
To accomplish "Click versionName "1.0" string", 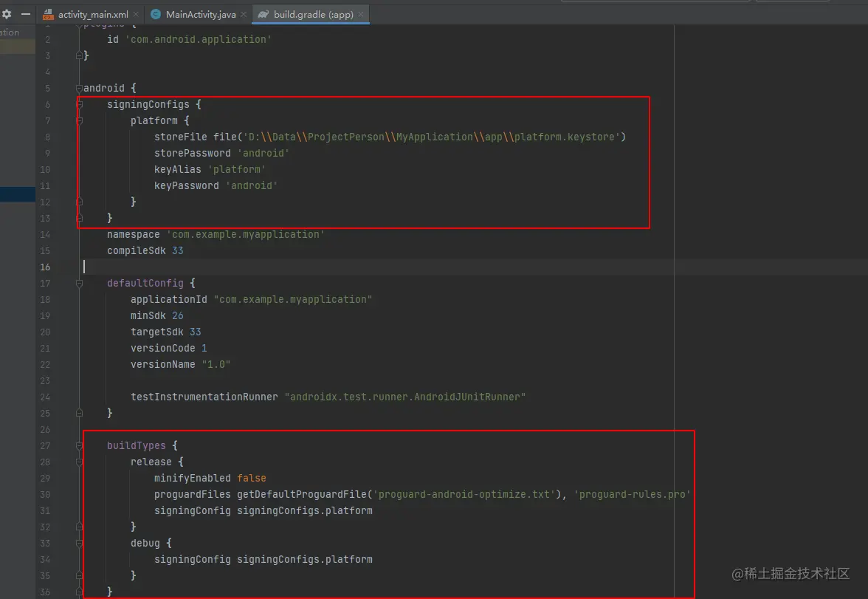I will 216,364.
